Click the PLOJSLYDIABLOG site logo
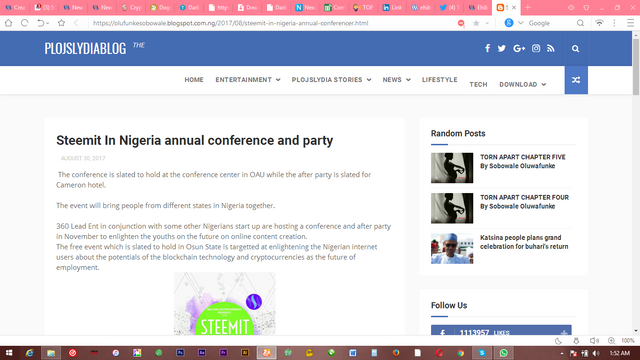 tap(85, 49)
